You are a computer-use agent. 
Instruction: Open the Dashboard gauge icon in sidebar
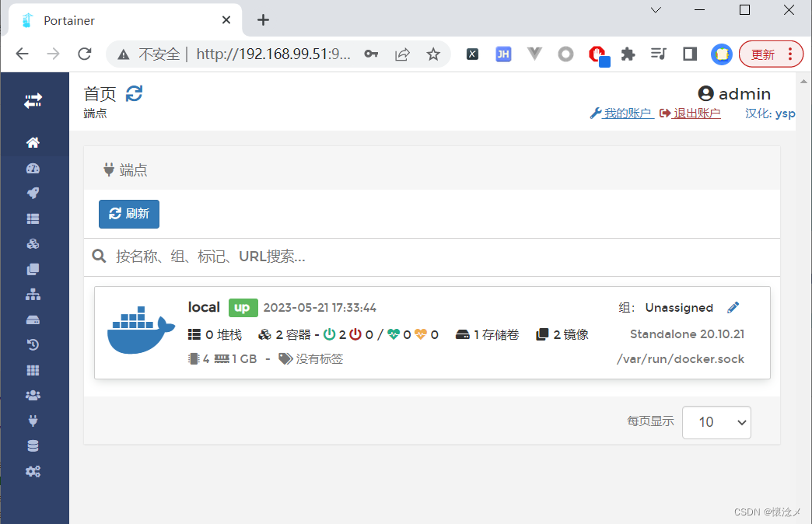pos(33,169)
